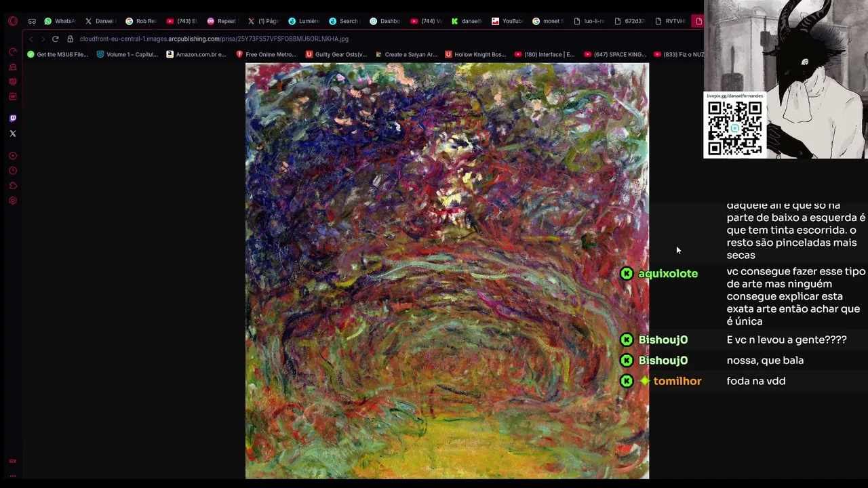868x488 pixels.
Task: Click the Monet painting image
Action: point(447,271)
